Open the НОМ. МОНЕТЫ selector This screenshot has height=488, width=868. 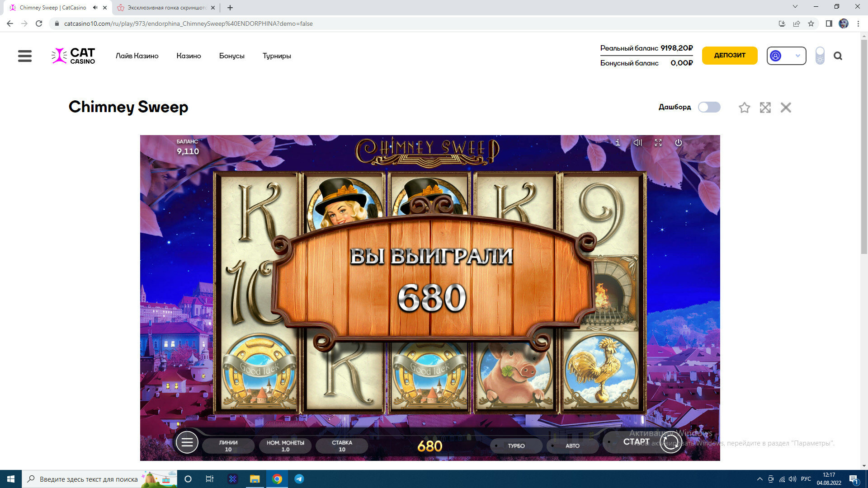[x=285, y=446]
